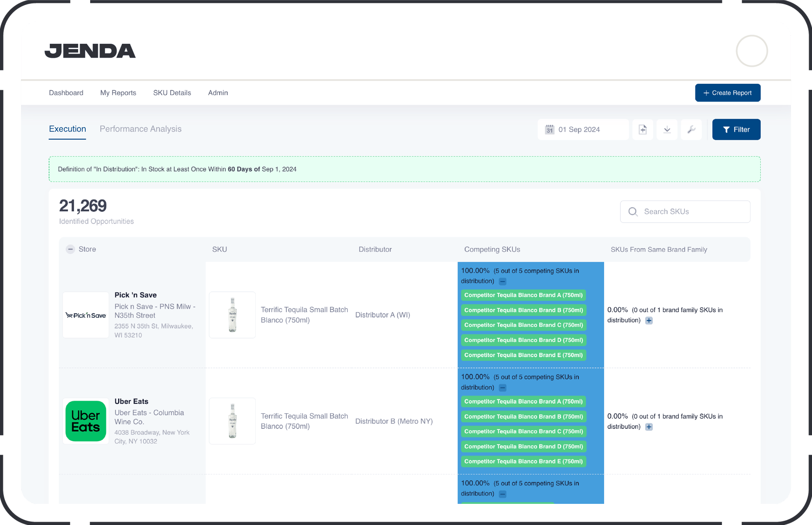
Task: Click the Store column header label
Action: [x=87, y=249]
